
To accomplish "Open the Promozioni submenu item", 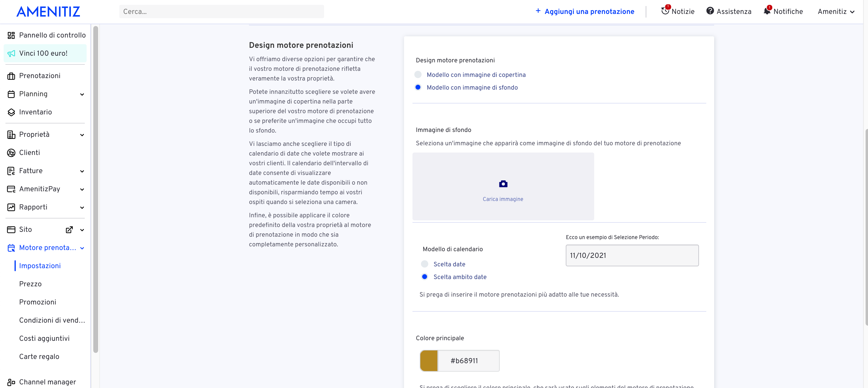I will coord(38,302).
